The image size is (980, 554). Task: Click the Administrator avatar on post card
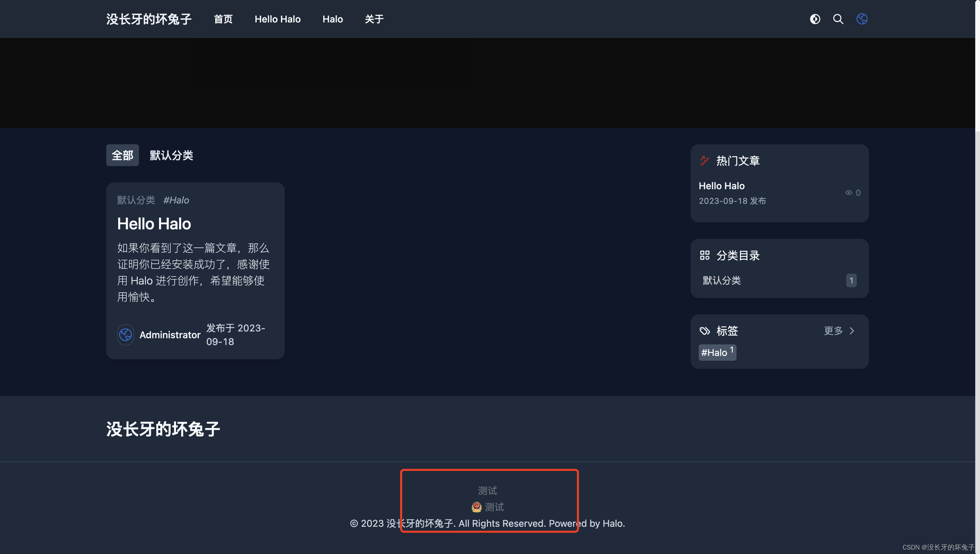coord(125,335)
